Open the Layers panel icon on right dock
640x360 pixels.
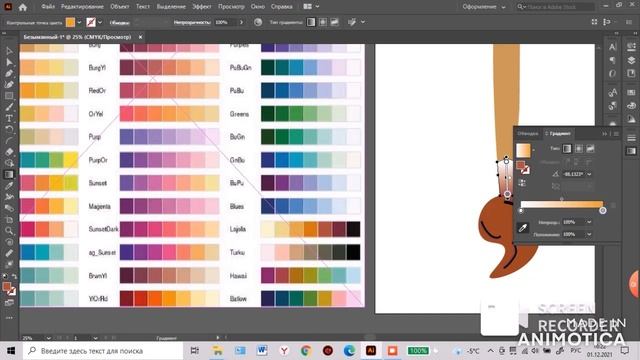(x=631, y=60)
